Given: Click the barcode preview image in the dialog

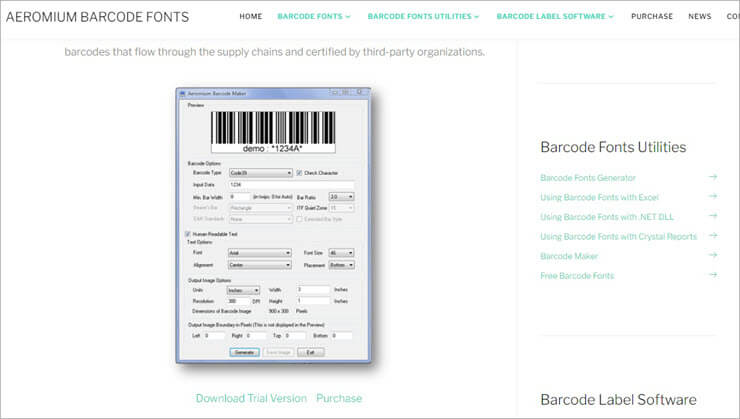Looking at the screenshot, I should pos(273,132).
